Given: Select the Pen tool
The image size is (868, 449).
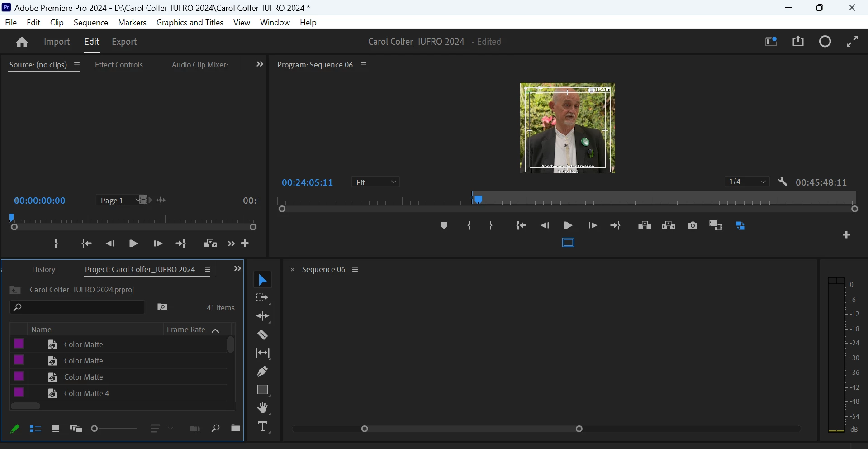Looking at the screenshot, I should [x=263, y=372].
